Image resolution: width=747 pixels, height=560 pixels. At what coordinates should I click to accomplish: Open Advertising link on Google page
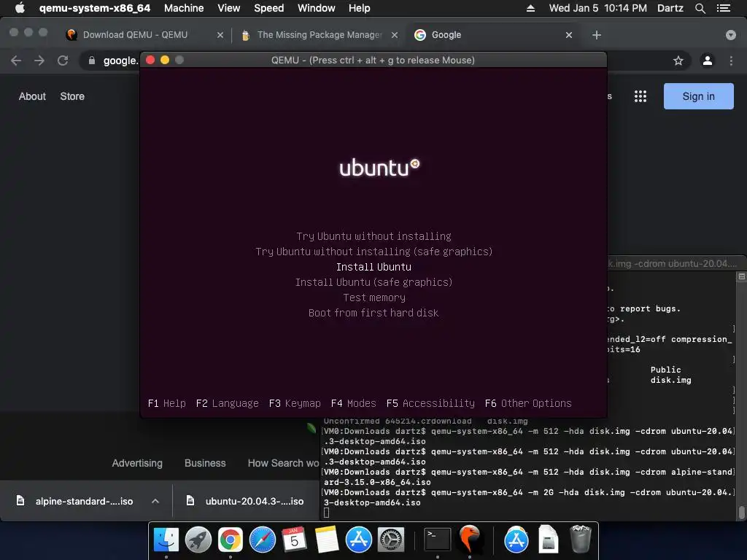[x=137, y=463]
